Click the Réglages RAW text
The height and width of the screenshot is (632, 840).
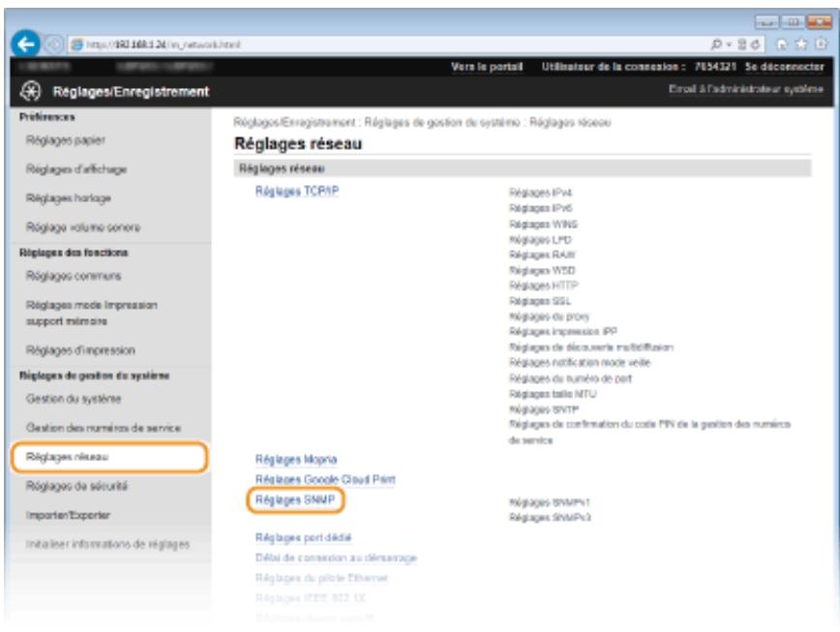[542, 255]
